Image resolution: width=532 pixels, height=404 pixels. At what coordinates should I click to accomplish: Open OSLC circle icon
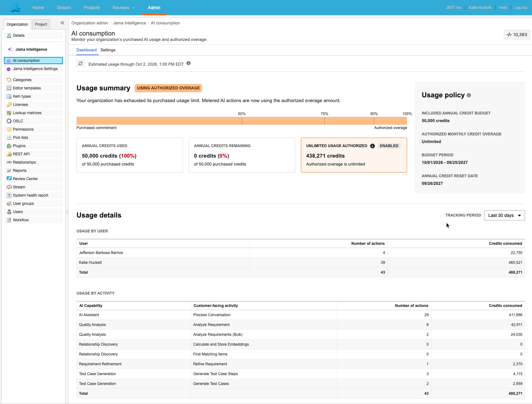pyautogui.click(x=9, y=121)
